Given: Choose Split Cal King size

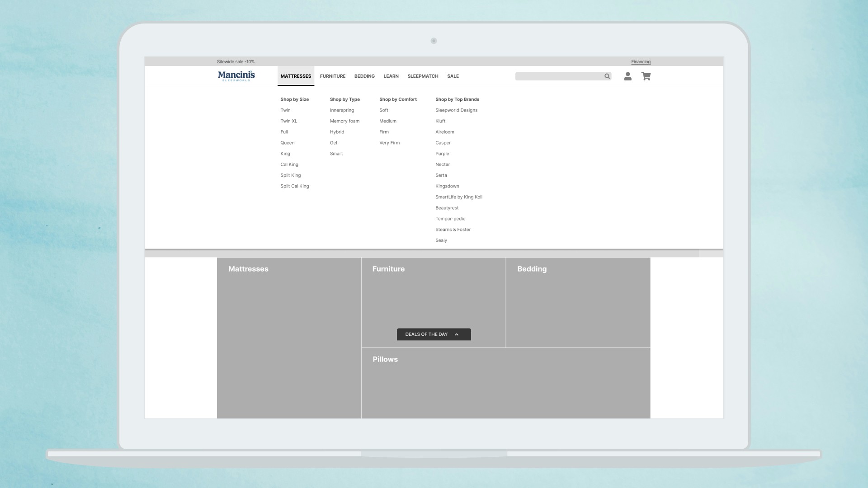Looking at the screenshot, I should (x=294, y=186).
